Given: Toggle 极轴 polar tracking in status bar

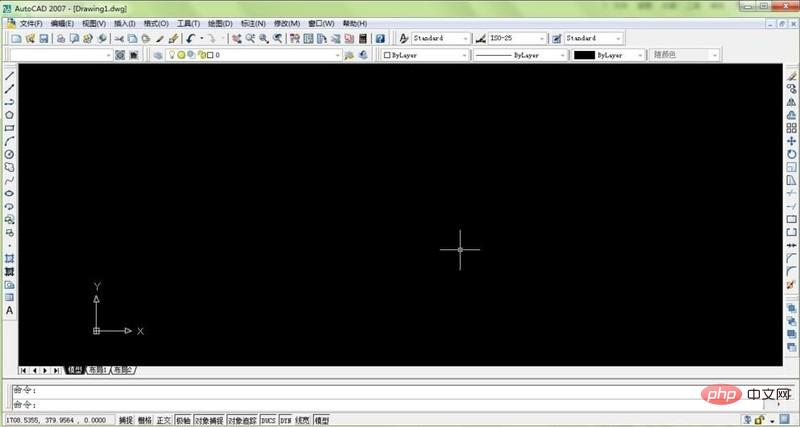Looking at the screenshot, I should click(183, 420).
